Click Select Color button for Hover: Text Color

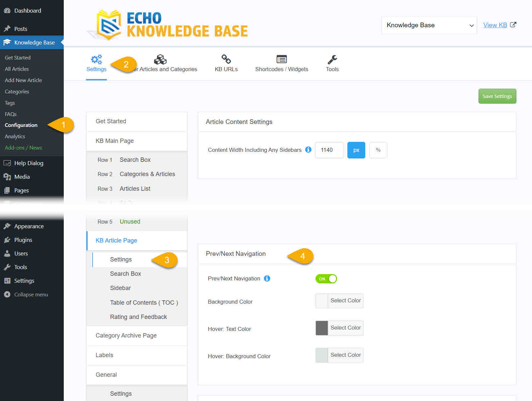[345, 328]
